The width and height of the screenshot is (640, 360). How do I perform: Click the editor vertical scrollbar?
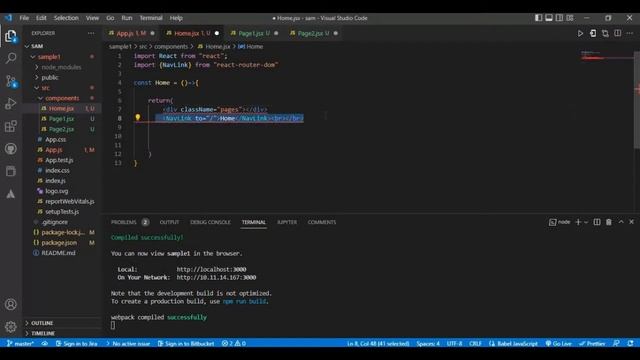click(x=637, y=100)
